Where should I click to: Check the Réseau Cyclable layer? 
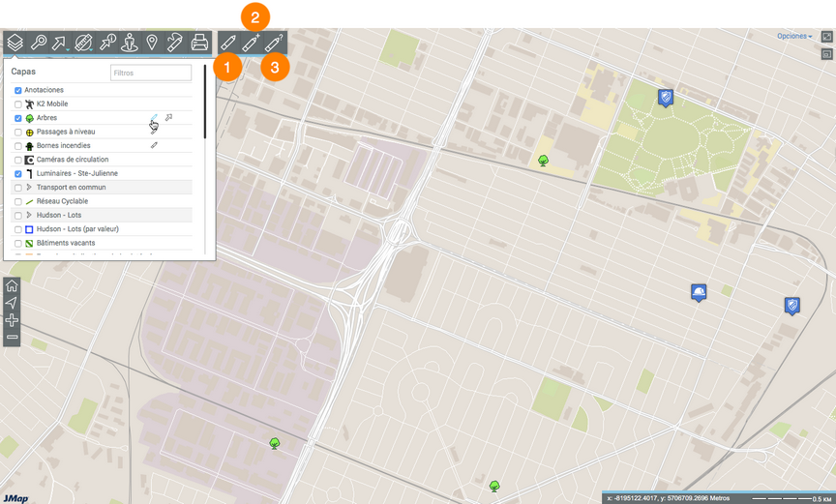[18, 202]
